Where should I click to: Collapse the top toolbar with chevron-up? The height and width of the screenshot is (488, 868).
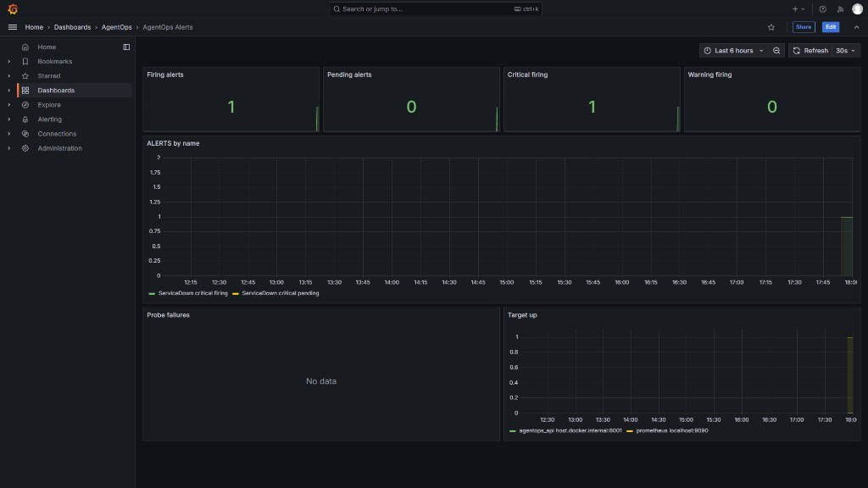click(x=856, y=27)
